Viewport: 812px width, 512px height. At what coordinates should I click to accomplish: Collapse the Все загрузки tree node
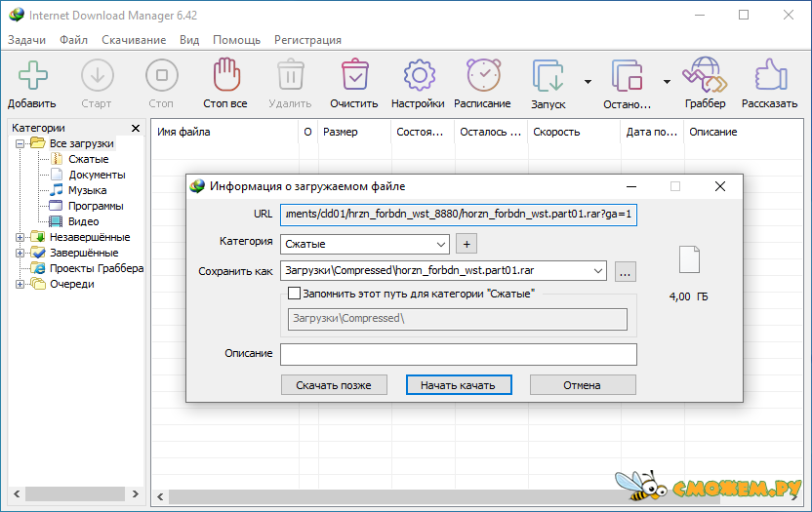(20, 143)
